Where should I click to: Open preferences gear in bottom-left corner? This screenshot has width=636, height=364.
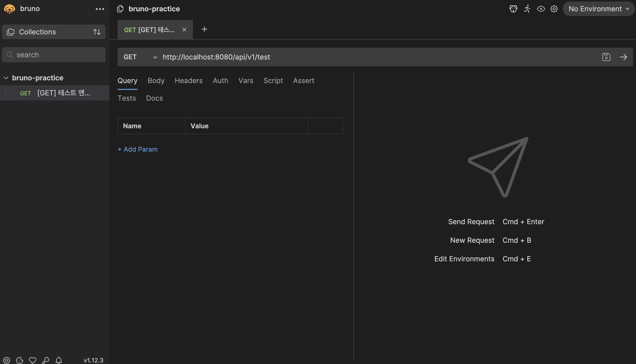coord(7,360)
